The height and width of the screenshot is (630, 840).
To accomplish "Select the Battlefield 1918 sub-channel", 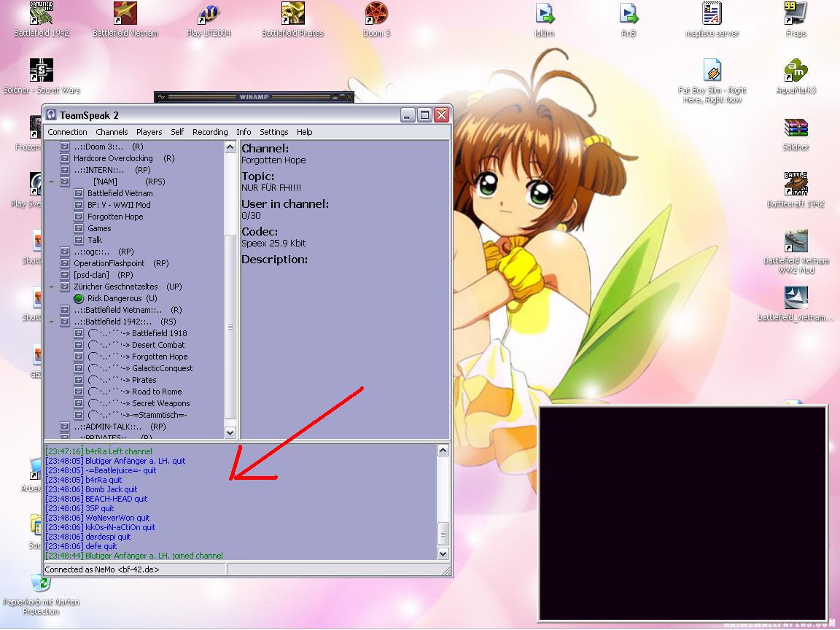I will pos(137,333).
